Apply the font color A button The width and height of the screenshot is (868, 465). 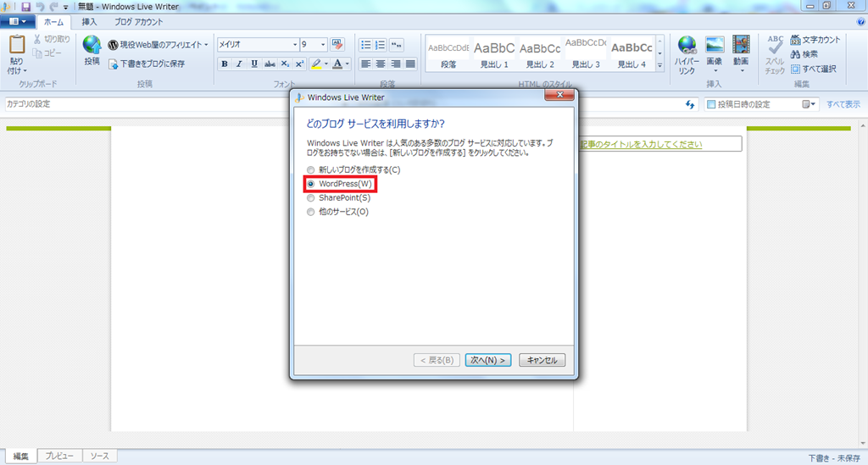(x=337, y=64)
